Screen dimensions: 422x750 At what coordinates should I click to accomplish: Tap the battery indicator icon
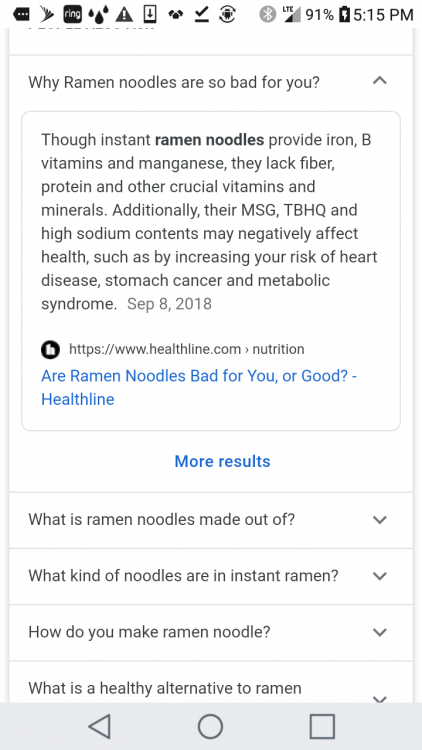pos(344,15)
